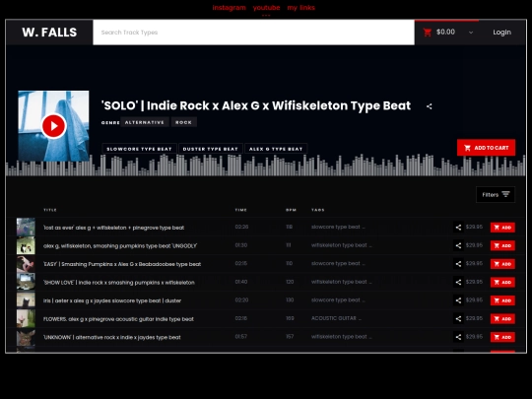Filter by SLOWCORE TYPE BEAT tag
Image resolution: width=532 pixels, height=399 pixels.
click(139, 149)
